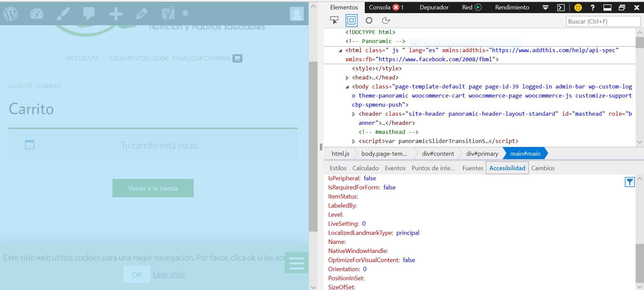Click the pencil icon to edit the page
The height and width of the screenshot is (290, 644).
141,14
